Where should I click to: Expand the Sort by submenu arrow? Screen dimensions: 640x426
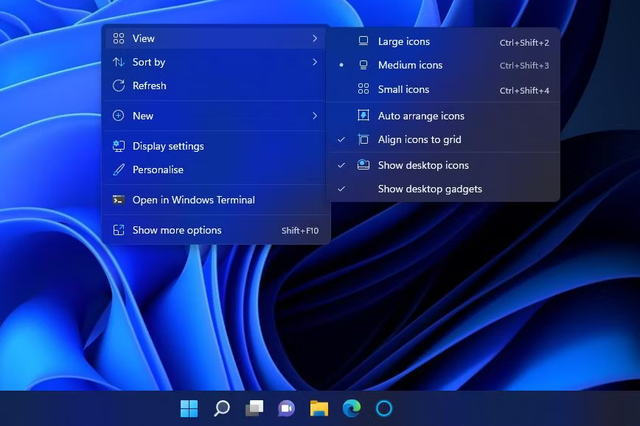(x=315, y=62)
